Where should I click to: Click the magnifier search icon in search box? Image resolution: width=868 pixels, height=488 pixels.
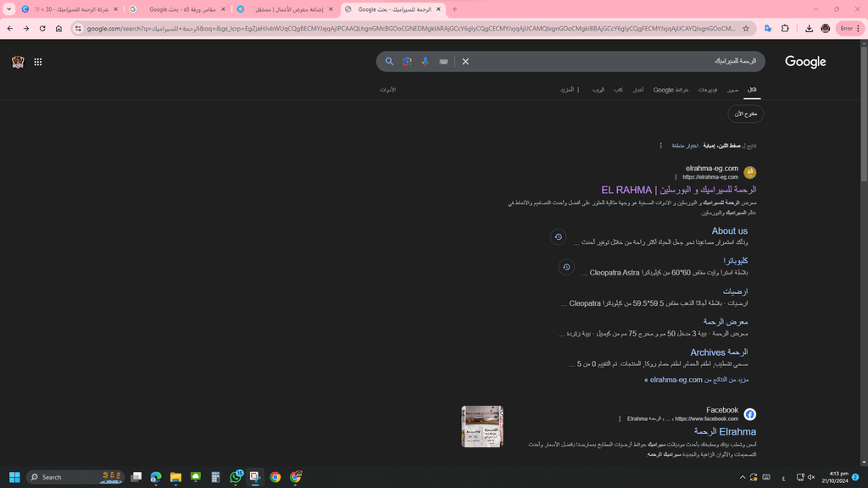389,61
